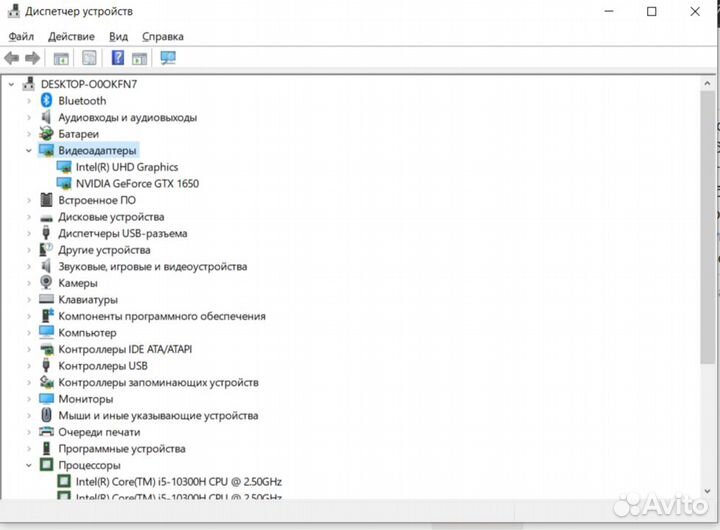Select the DESKTOP-O0OKFN7 root node

coord(89,84)
